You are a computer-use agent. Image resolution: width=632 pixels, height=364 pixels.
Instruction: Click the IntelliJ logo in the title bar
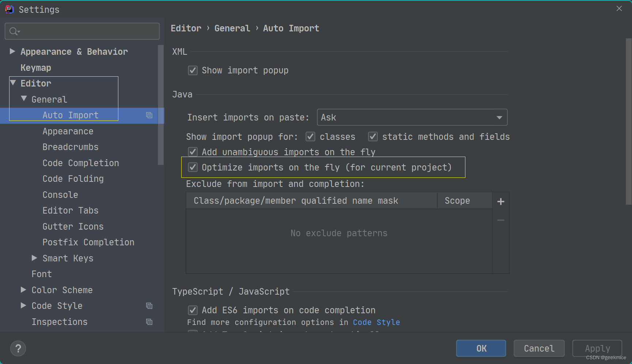click(9, 9)
